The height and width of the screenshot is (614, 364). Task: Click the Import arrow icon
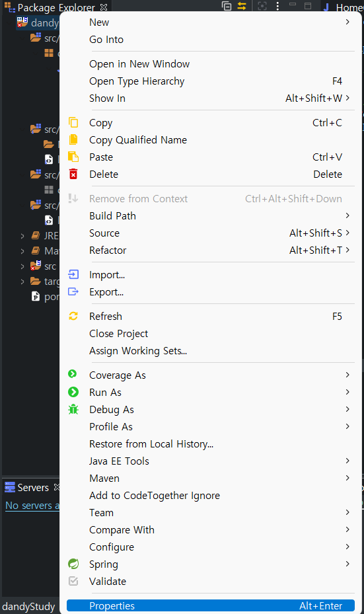[x=73, y=274]
